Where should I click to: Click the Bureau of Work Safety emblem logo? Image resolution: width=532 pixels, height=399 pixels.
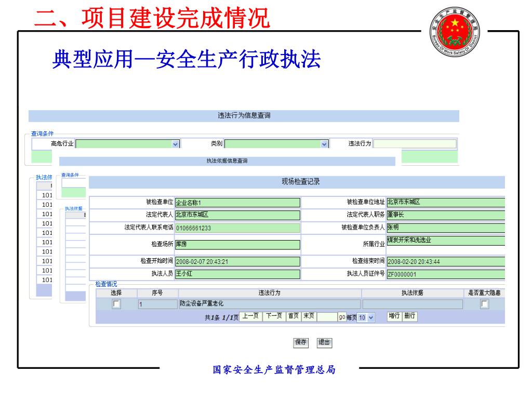tap(455, 32)
